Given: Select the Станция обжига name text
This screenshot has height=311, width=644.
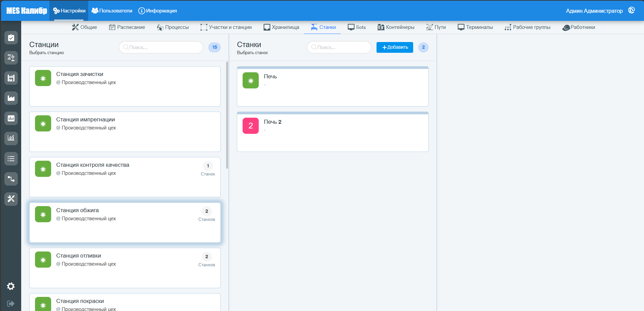Looking at the screenshot, I should click(x=77, y=210).
